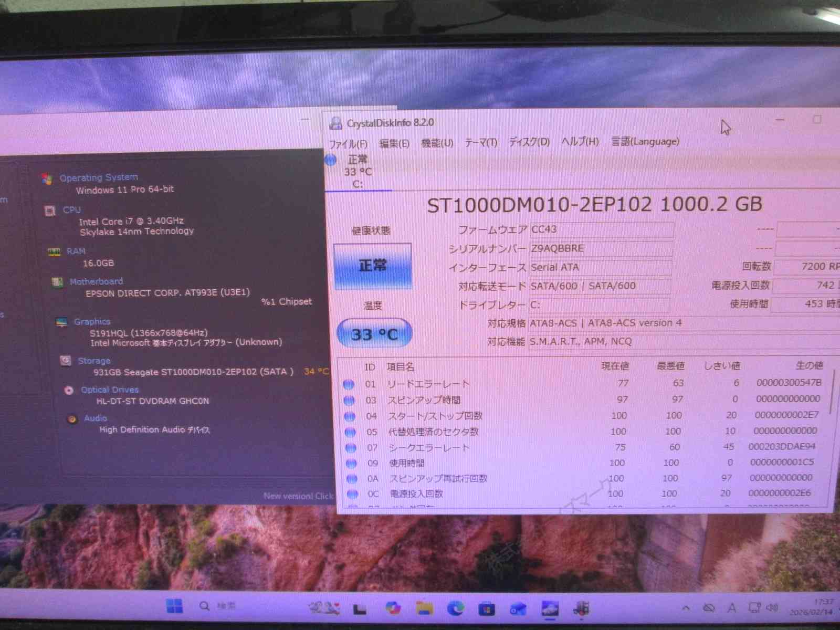Click the Storage drive icon
Screen dimensions: 840x630
[x=66, y=361]
